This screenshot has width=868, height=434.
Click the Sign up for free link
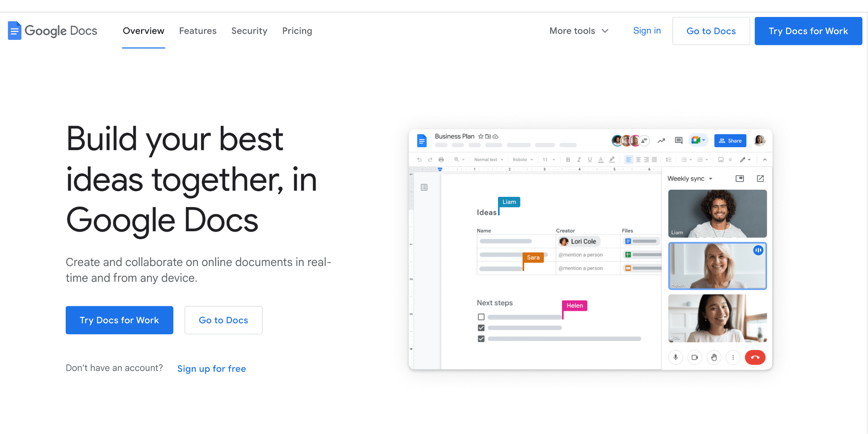pyautogui.click(x=211, y=369)
